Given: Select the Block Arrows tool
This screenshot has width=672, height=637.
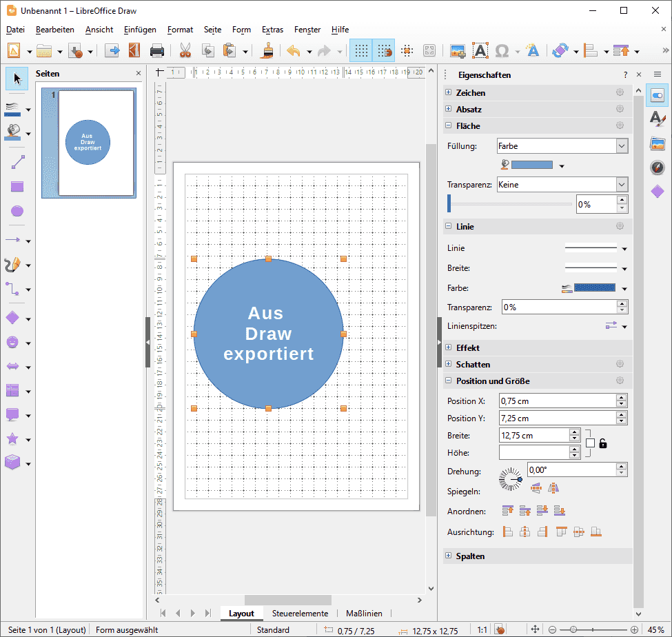Looking at the screenshot, I should (13, 367).
